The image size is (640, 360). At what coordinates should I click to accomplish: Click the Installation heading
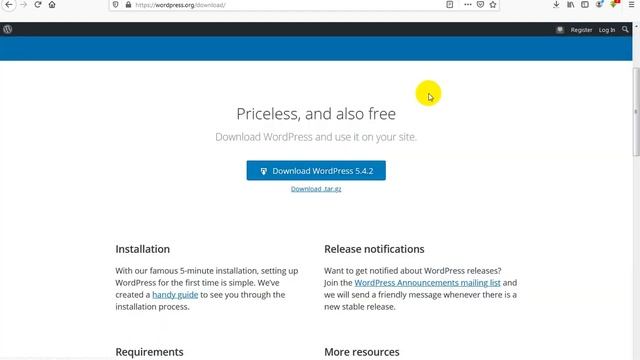[x=142, y=249]
